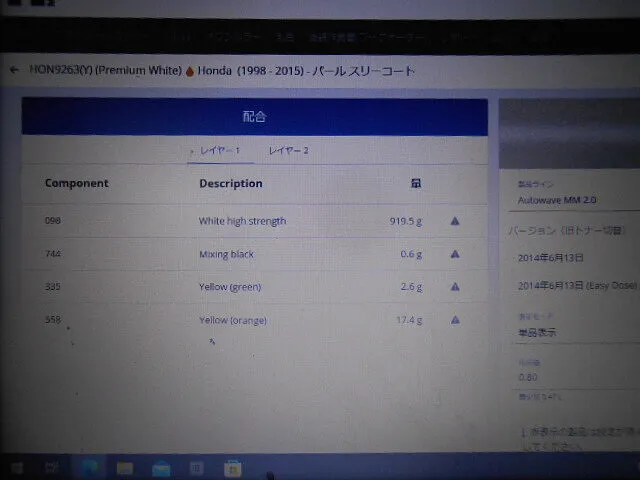
Task: Open the 単品表示 display mode dropdown
Action: [570, 332]
